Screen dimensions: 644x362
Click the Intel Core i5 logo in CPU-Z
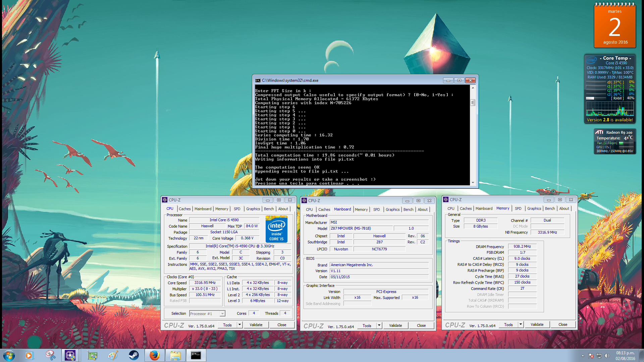(x=276, y=229)
